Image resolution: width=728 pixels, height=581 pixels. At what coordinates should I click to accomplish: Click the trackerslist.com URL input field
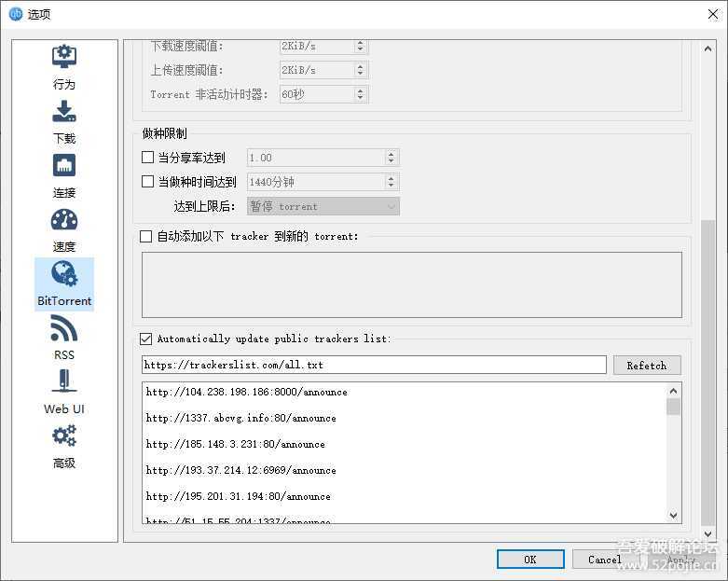click(x=373, y=365)
